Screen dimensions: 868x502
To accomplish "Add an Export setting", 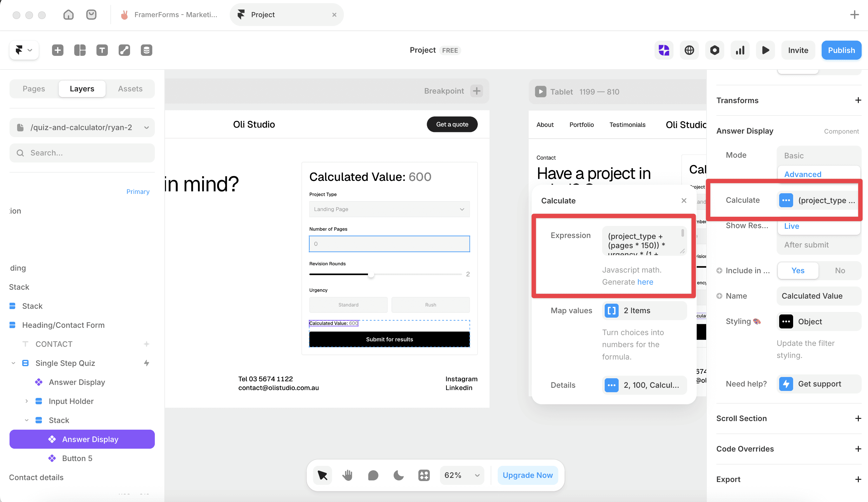I will click(858, 479).
